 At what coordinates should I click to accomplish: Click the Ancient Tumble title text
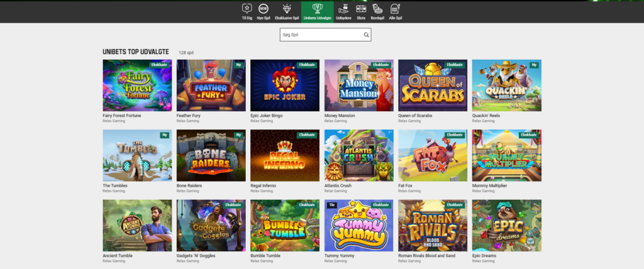118,256
